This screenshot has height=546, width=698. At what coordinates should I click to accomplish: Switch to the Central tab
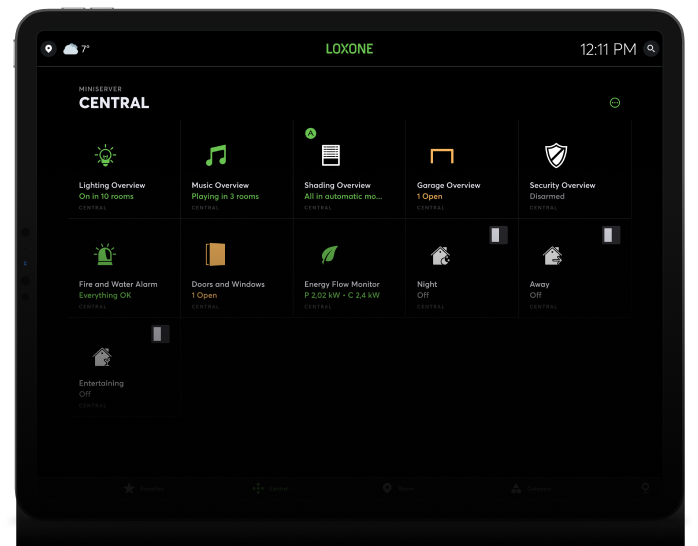[270, 489]
